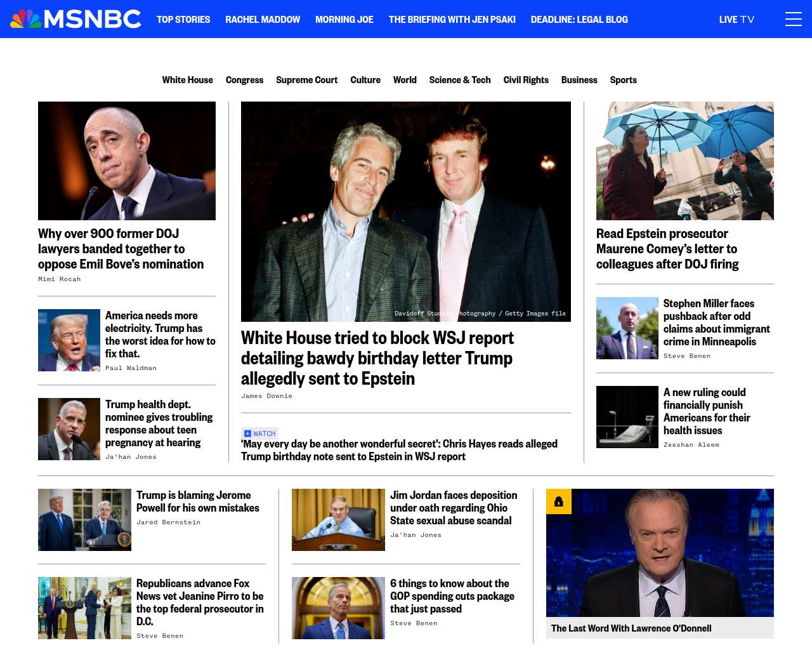This screenshot has height=650, width=812.
Task: Select White House section tab
Action: point(187,80)
